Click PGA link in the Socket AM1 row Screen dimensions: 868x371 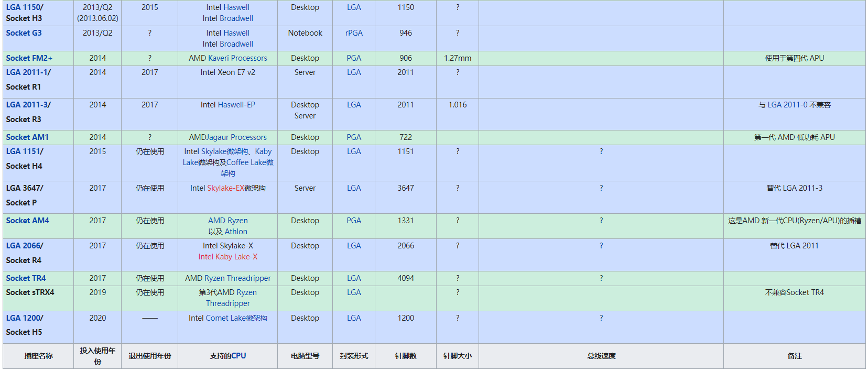tap(354, 137)
